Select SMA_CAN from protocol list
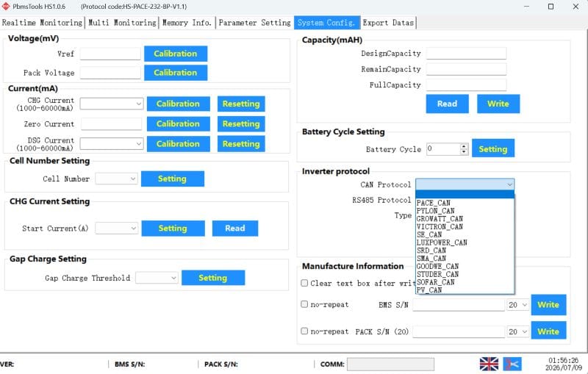 click(x=465, y=258)
